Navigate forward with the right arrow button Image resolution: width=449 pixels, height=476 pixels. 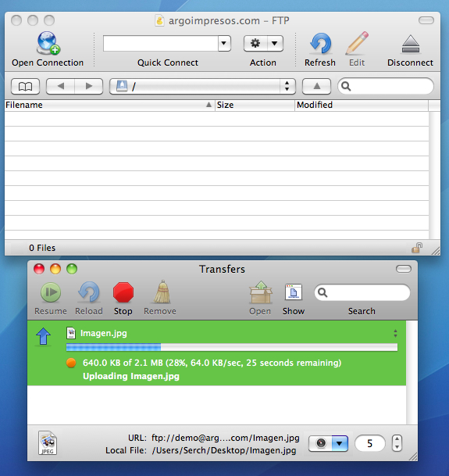point(89,87)
